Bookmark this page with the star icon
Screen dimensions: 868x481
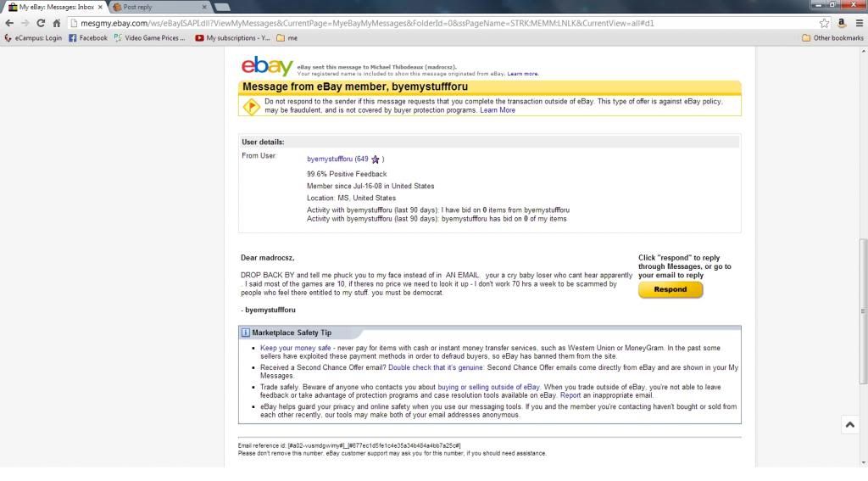click(824, 23)
